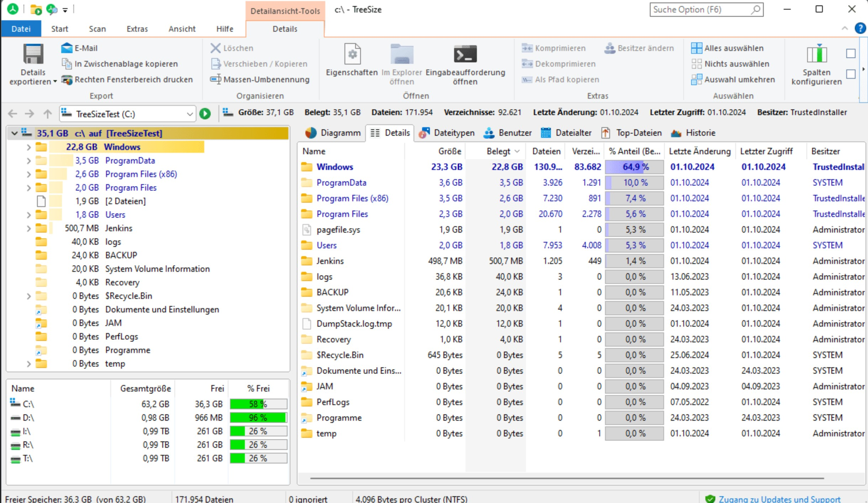This screenshot has width=868, height=503.
Task: Expand the Users folder in tree
Action: (x=29, y=215)
